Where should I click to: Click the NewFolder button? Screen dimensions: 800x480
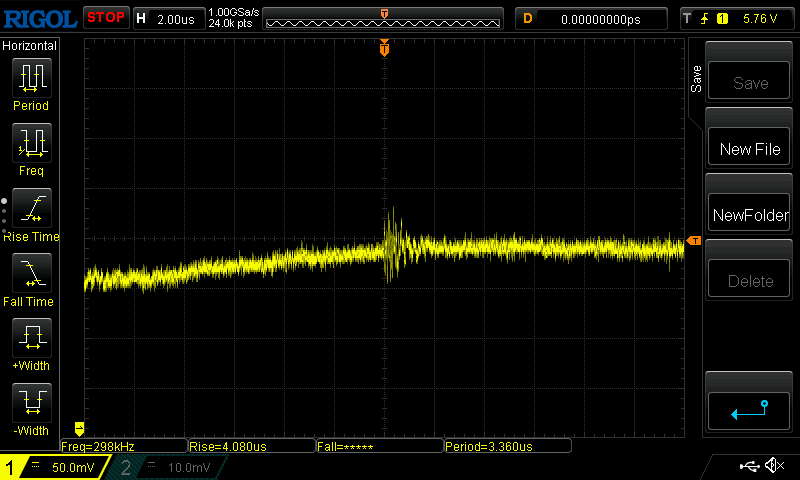(x=749, y=212)
